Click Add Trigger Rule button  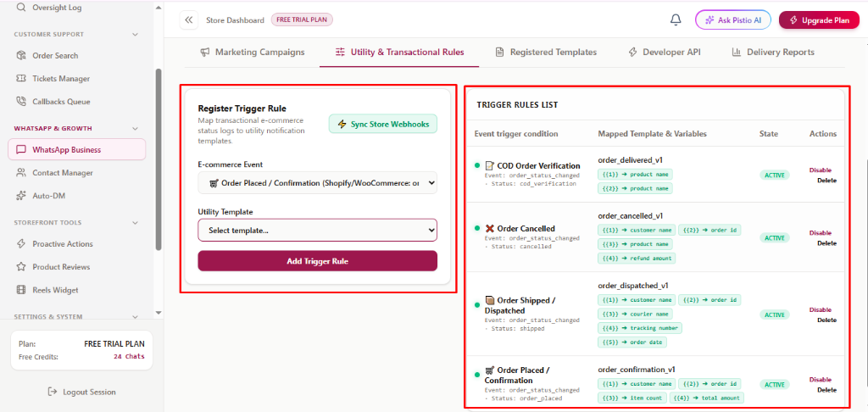pos(317,261)
